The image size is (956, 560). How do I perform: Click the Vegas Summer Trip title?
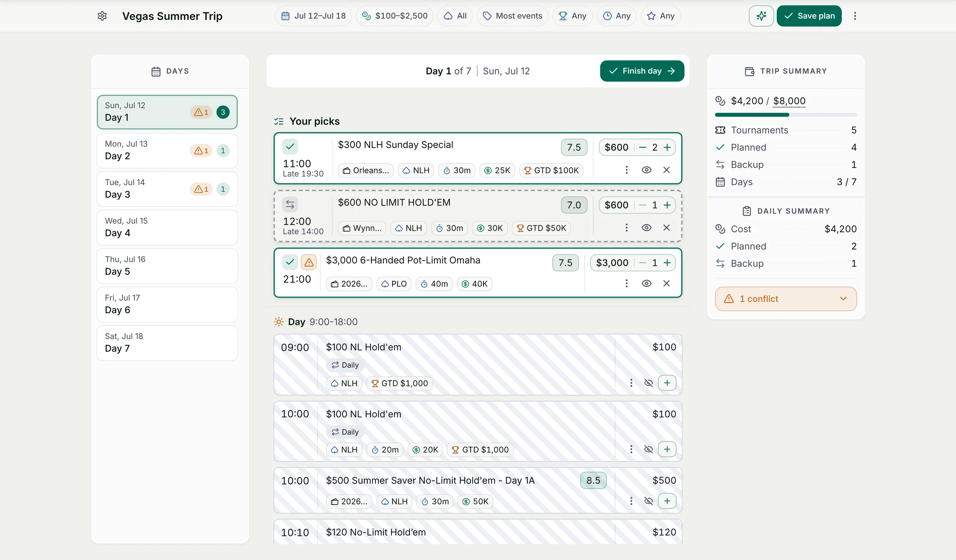click(x=172, y=16)
